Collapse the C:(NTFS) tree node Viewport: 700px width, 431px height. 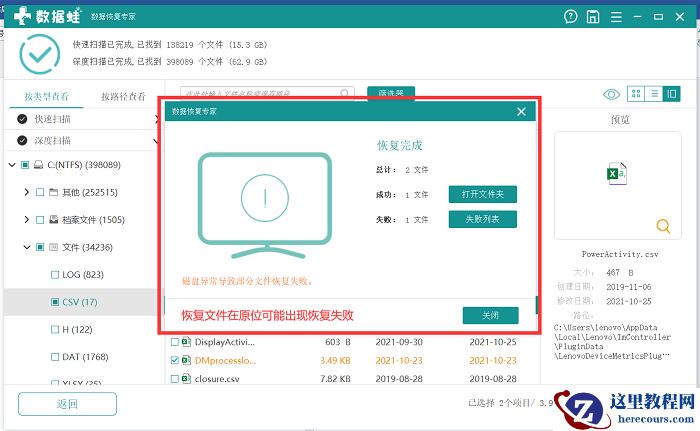12,165
